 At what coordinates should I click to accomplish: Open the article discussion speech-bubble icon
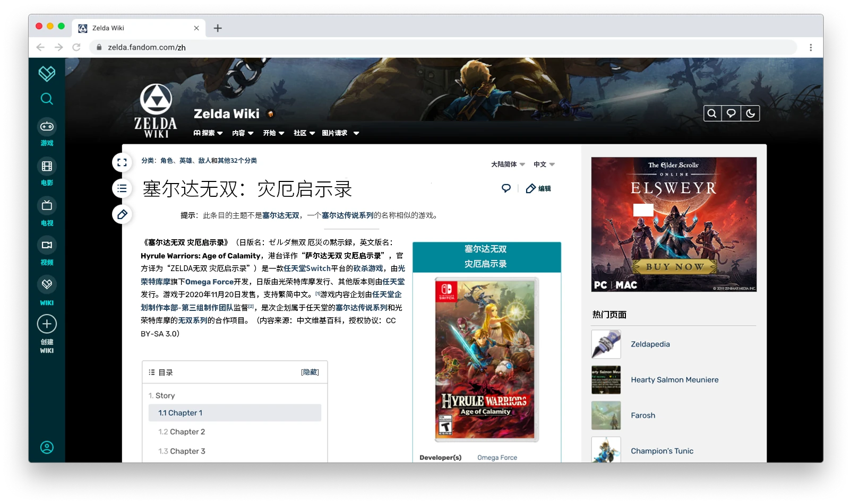(x=506, y=188)
